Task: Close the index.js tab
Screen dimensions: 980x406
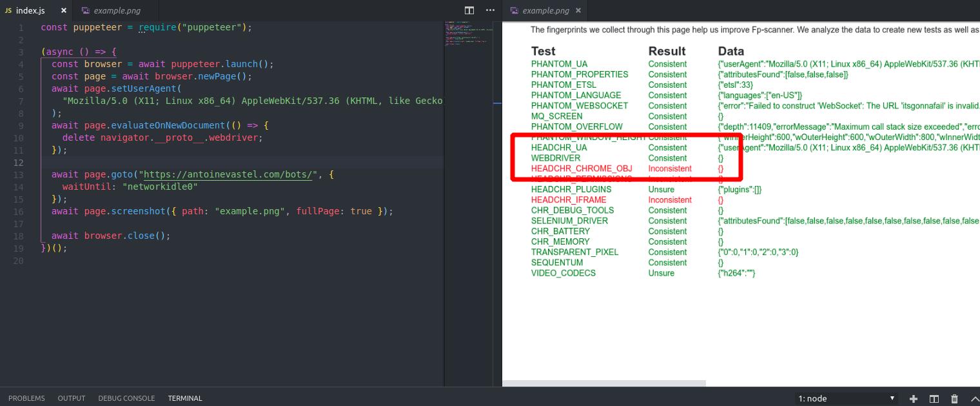Action: pos(63,10)
